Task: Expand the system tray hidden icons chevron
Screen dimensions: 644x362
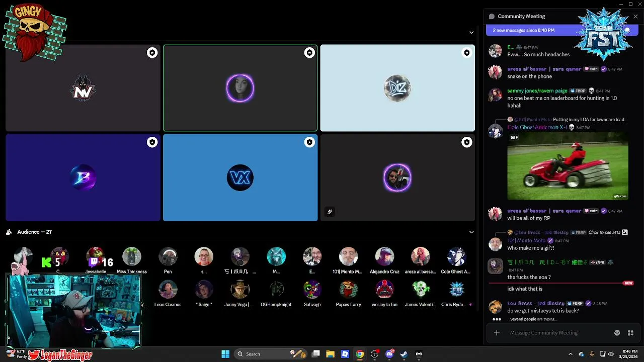Action: 570,354
